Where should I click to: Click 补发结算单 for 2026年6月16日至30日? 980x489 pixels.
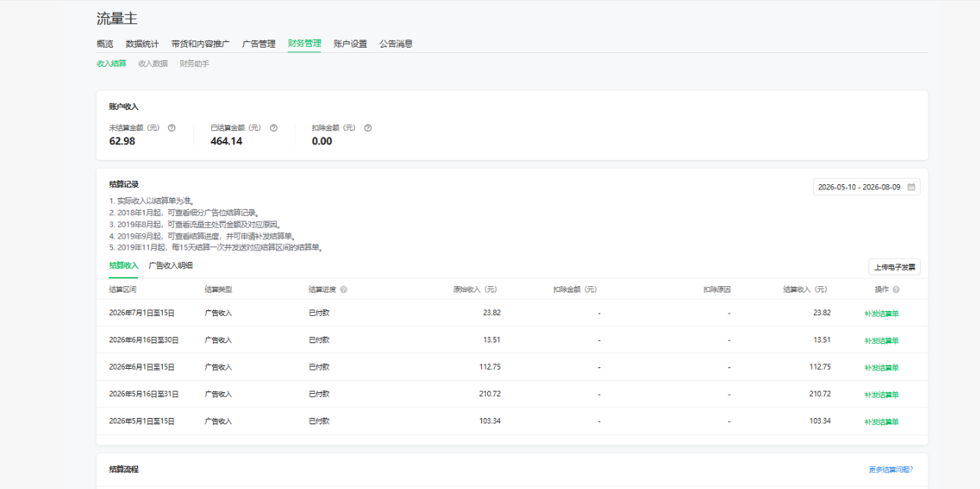coord(881,341)
